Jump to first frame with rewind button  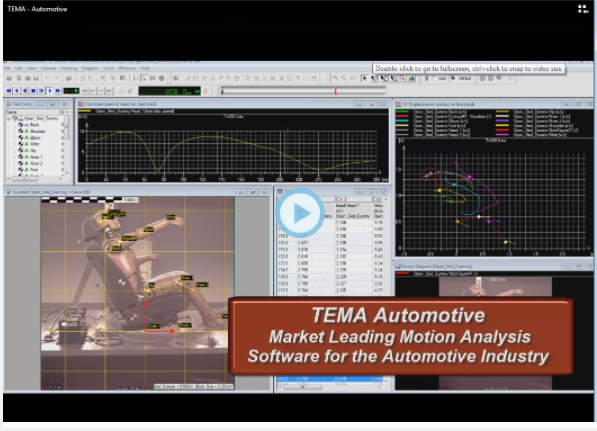[8, 91]
